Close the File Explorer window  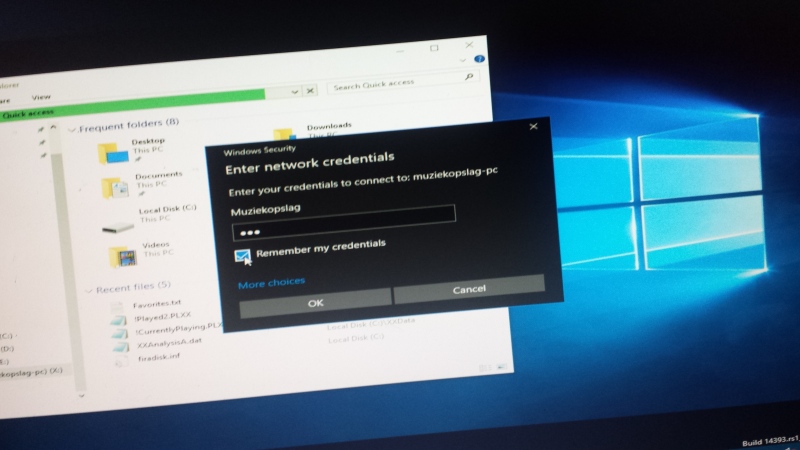[469, 45]
